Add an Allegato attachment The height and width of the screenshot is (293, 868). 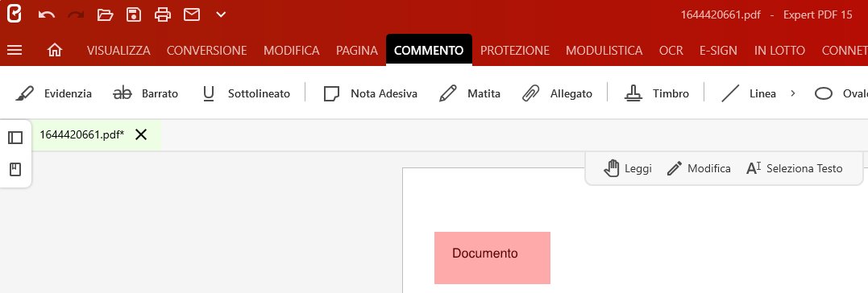click(558, 94)
